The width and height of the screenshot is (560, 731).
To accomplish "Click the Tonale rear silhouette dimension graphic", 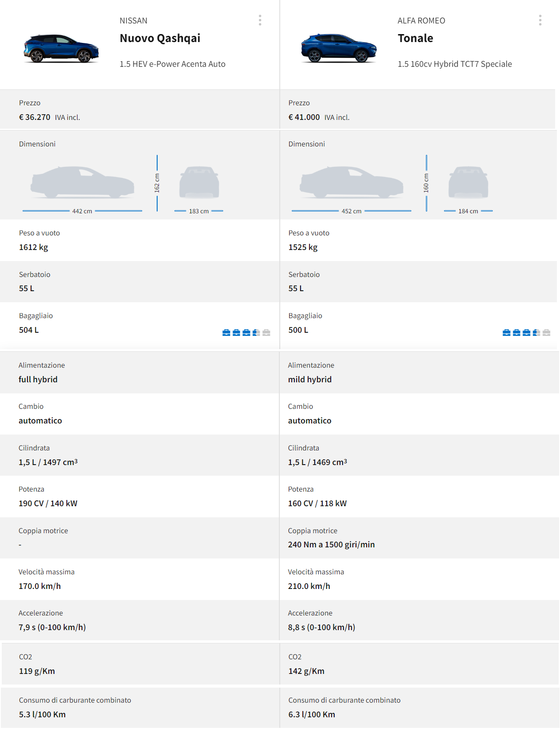I will click(468, 182).
